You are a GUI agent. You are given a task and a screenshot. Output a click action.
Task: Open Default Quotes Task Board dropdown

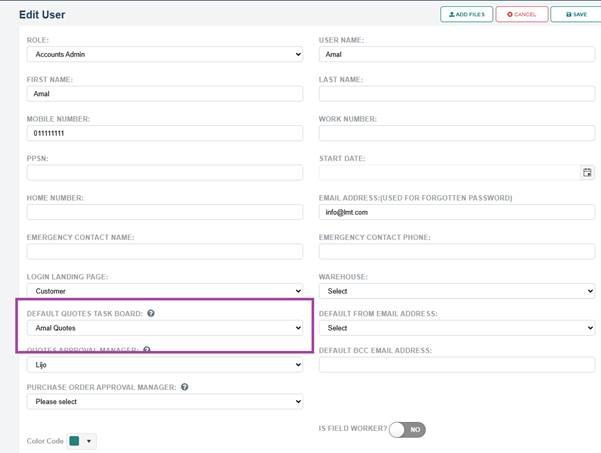(x=164, y=328)
